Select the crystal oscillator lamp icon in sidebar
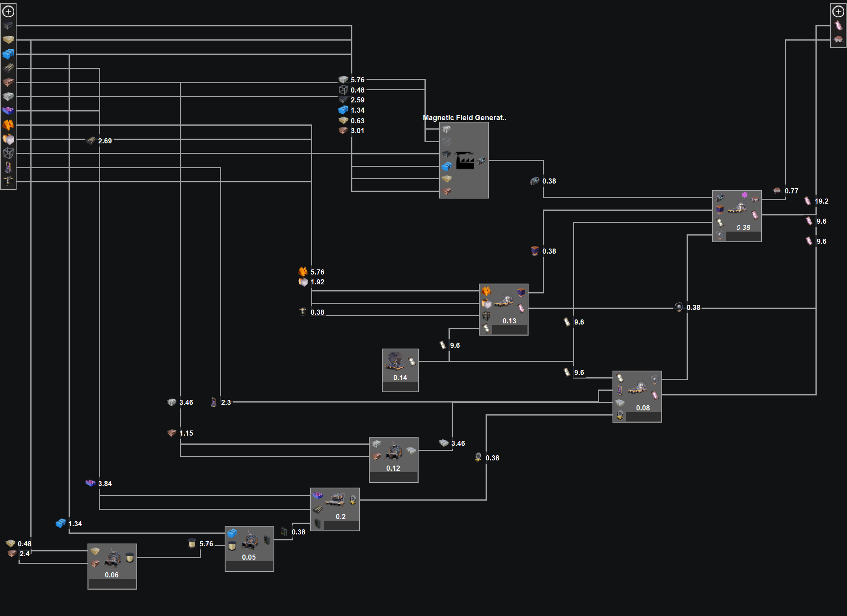The width and height of the screenshot is (847, 616). [x=8, y=167]
